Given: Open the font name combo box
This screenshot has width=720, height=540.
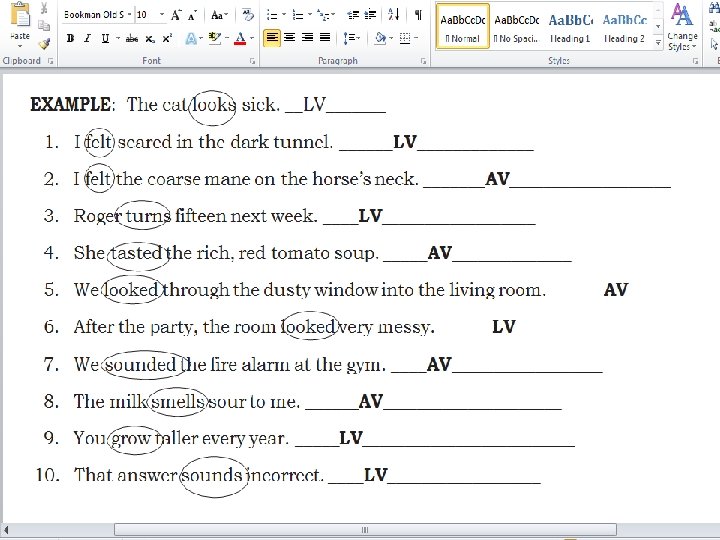Looking at the screenshot, I should pos(97,15).
